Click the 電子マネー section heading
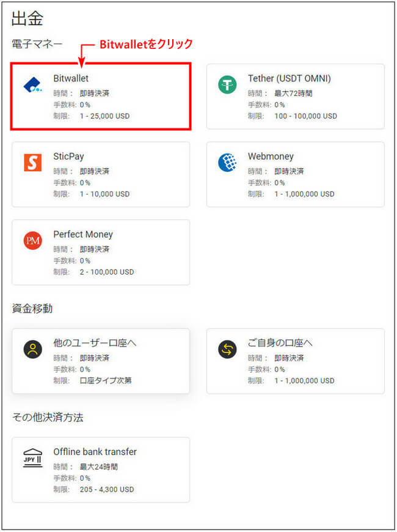The width and height of the screenshot is (397, 532). click(37, 44)
